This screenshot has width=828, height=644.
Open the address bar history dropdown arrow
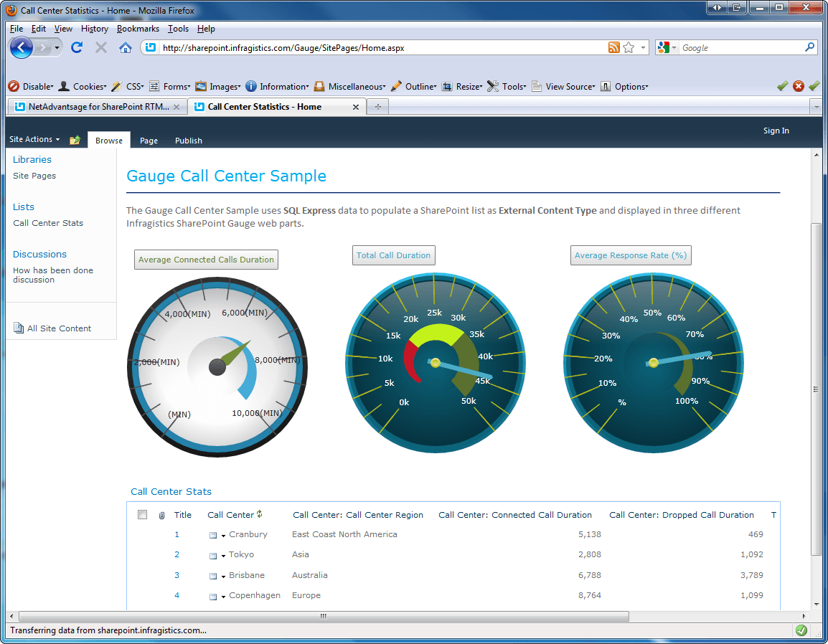click(x=643, y=47)
